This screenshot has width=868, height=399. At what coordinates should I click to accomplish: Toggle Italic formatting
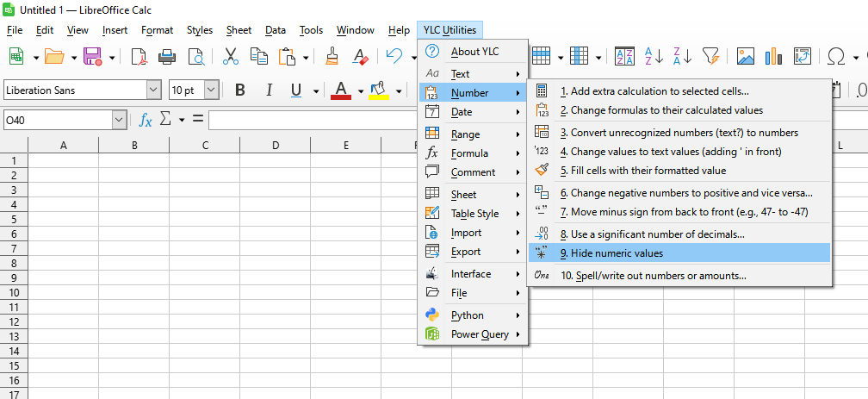click(x=269, y=90)
